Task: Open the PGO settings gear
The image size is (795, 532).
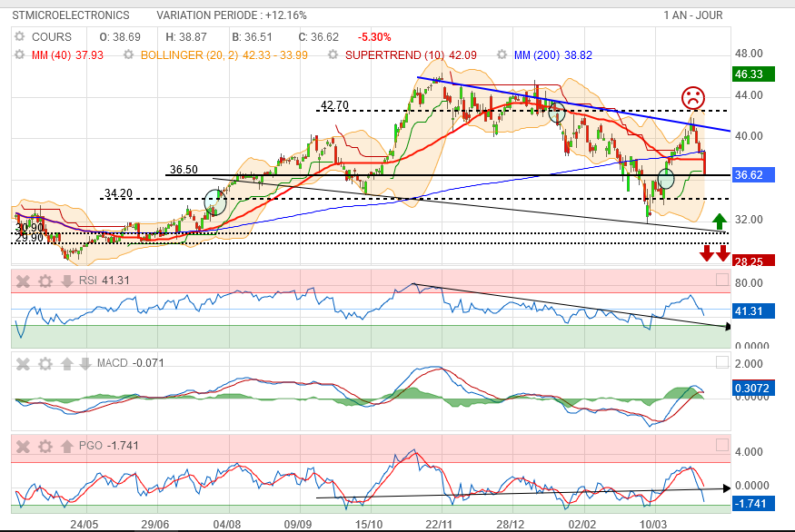Action: (45, 447)
